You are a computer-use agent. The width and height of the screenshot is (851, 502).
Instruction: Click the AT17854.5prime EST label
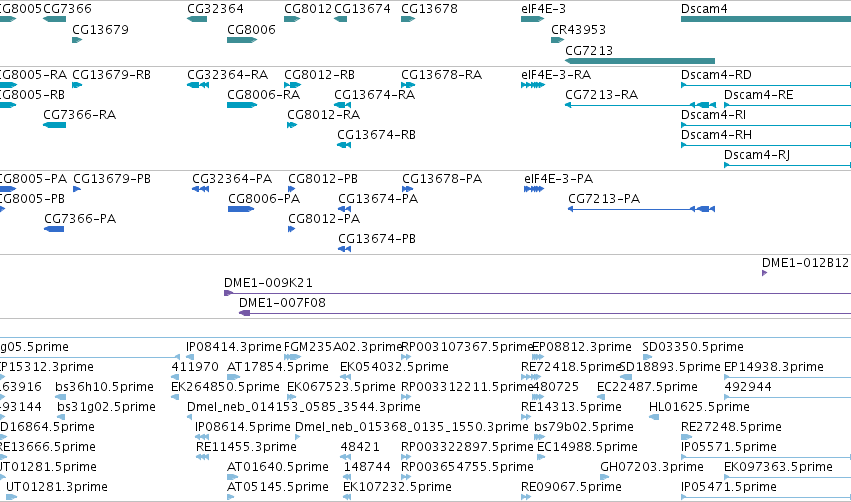[x=277, y=367]
